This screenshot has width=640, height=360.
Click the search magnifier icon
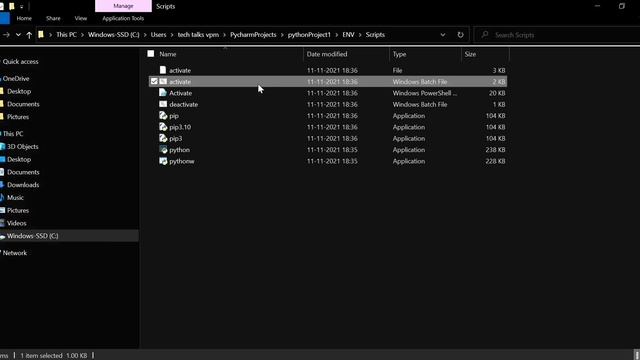(x=484, y=35)
